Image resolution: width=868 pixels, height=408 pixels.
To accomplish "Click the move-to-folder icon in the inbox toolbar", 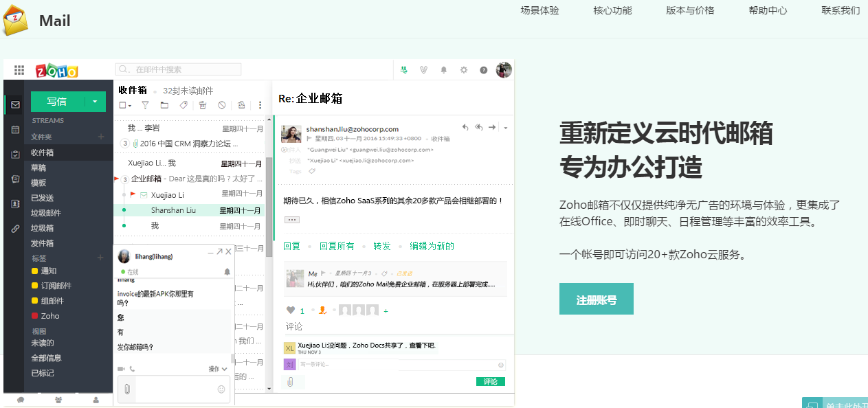I will coord(164,105).
